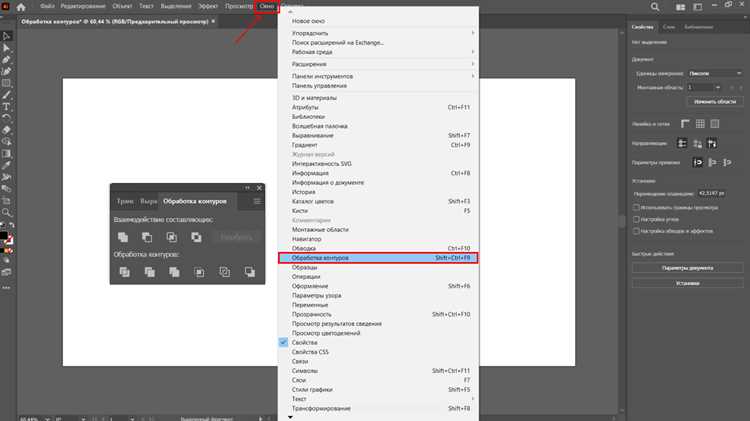Click 'Изменить области' button

click(715, 101)
